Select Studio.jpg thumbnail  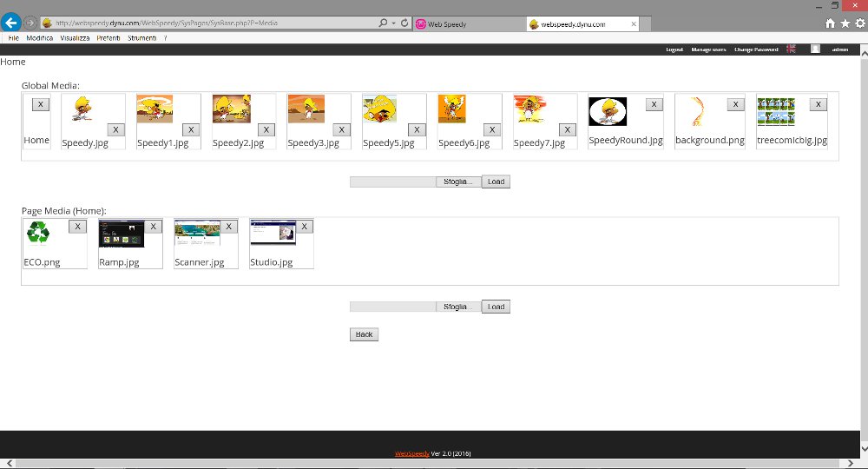pos(273,232)
